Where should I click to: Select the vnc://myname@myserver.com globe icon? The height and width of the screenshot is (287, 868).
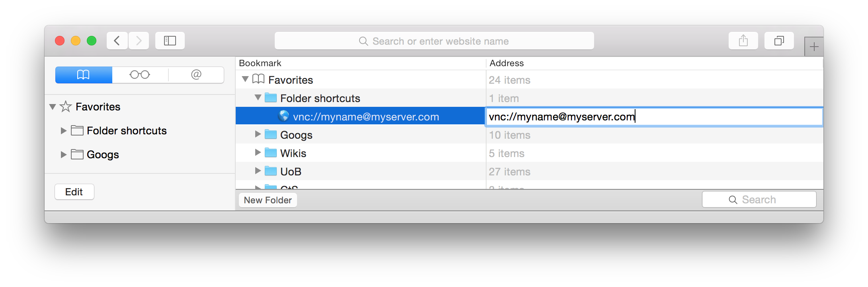coord(284,116)
